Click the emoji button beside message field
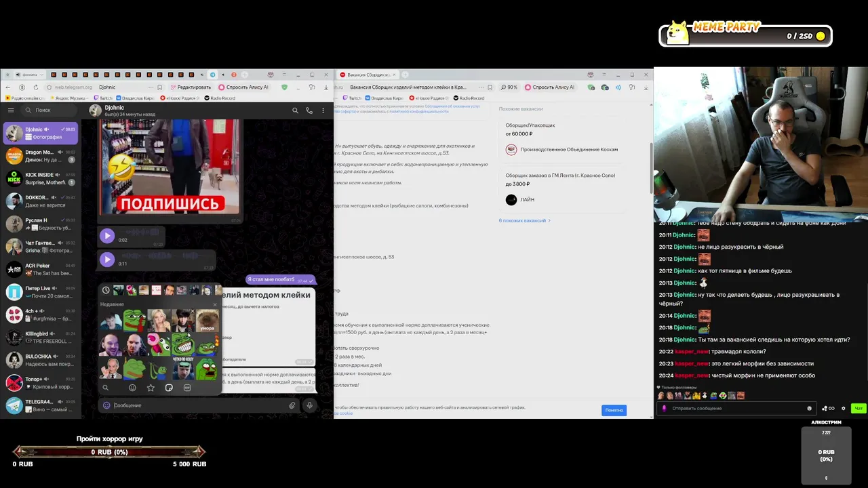The height and width of the screenshot is (488, 868). pos(106,405)
